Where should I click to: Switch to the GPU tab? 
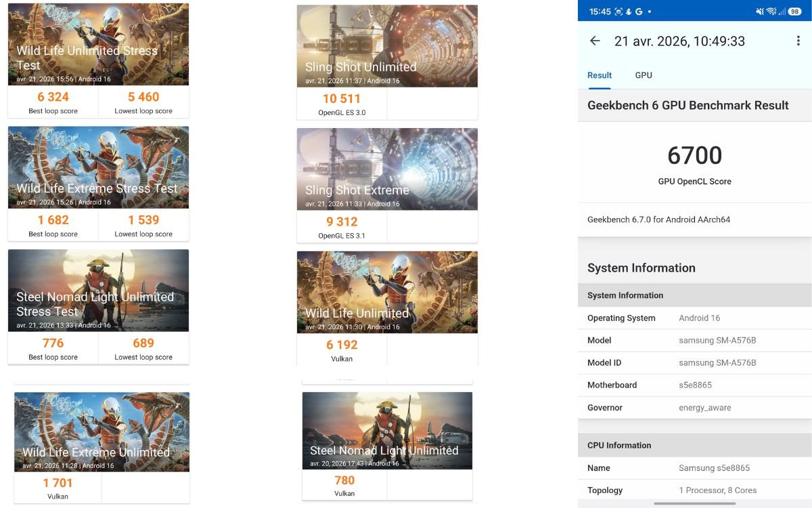point(644,75)
